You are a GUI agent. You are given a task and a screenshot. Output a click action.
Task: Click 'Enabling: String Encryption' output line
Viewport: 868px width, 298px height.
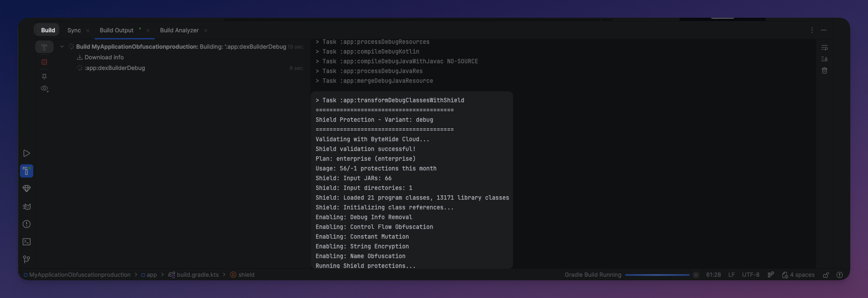[362, 246]
